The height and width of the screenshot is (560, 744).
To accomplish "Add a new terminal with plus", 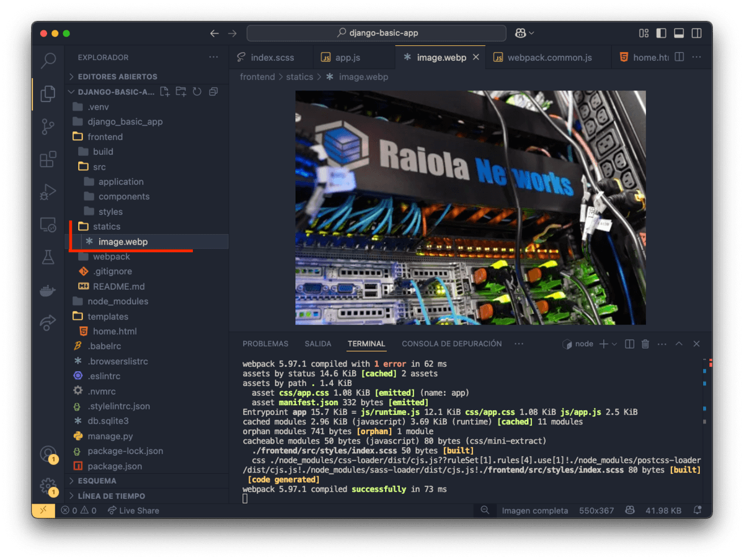I will click(x=603, y=344).
